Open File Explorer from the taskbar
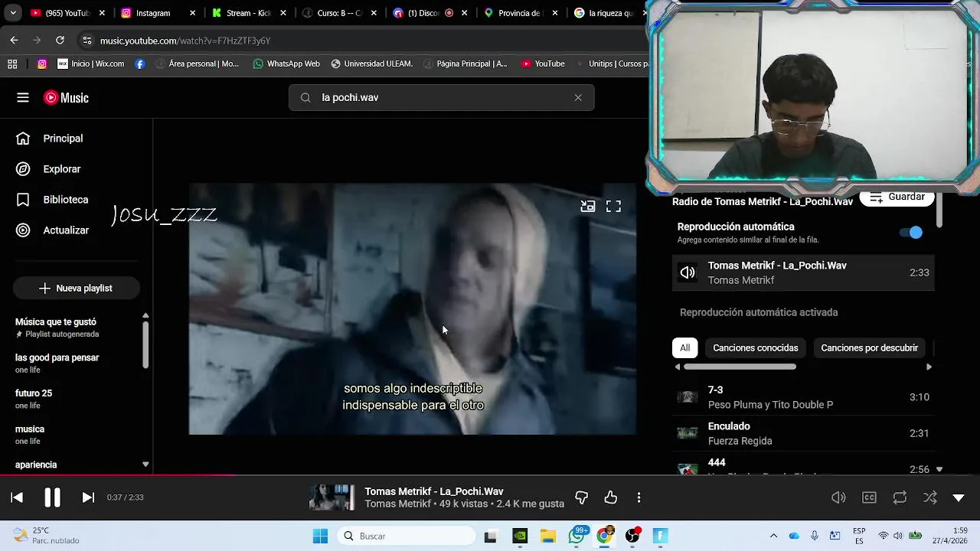Screen dimensions: 980x551 (x=548, y=536)
